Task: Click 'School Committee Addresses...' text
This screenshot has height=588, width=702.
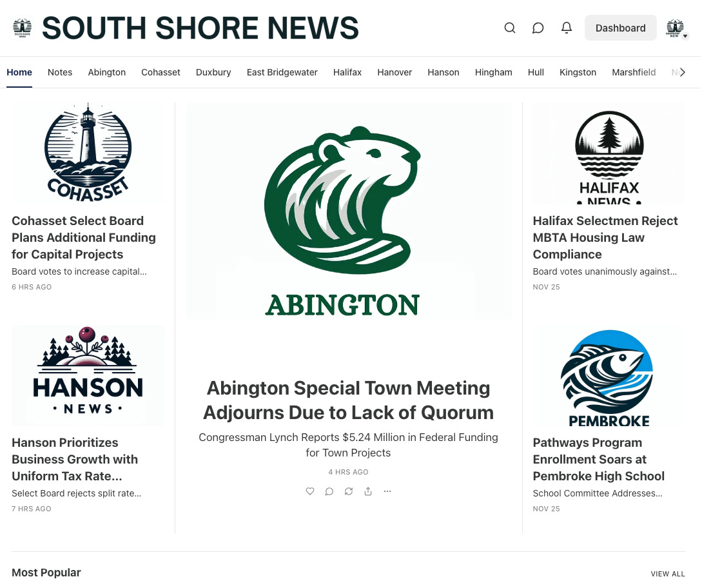Action: tap(598, 493)
